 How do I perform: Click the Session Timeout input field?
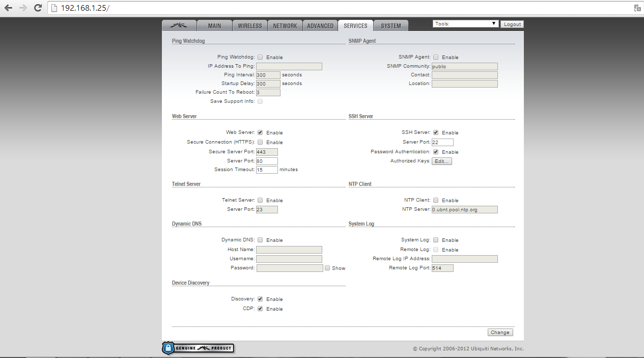click(267, 170)
